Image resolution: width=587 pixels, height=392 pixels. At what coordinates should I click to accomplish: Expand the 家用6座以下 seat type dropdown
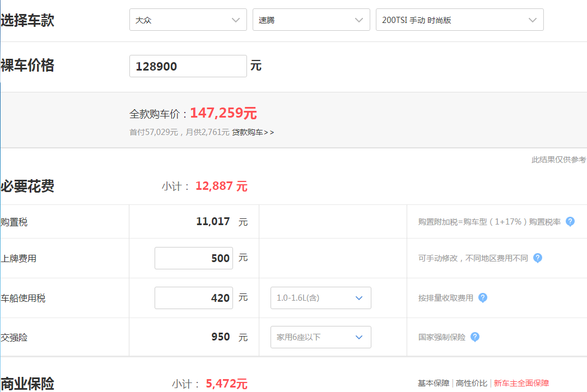[x=321, y=337]
